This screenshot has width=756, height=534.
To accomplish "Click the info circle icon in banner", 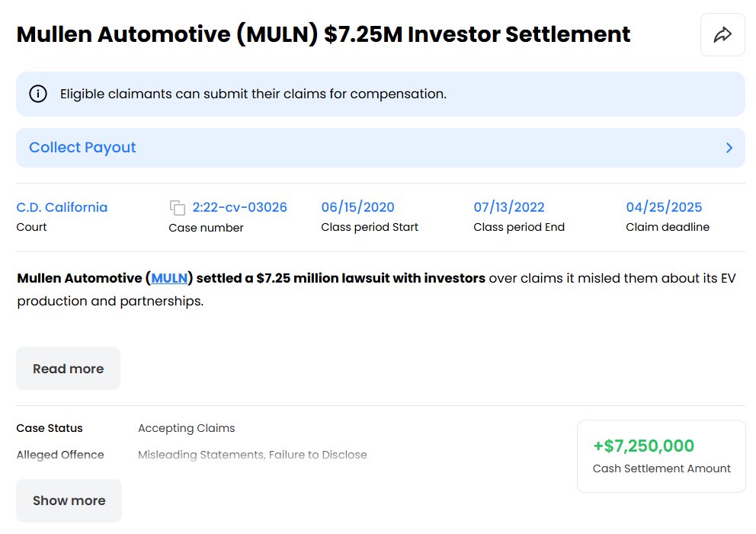I will 38,94.
